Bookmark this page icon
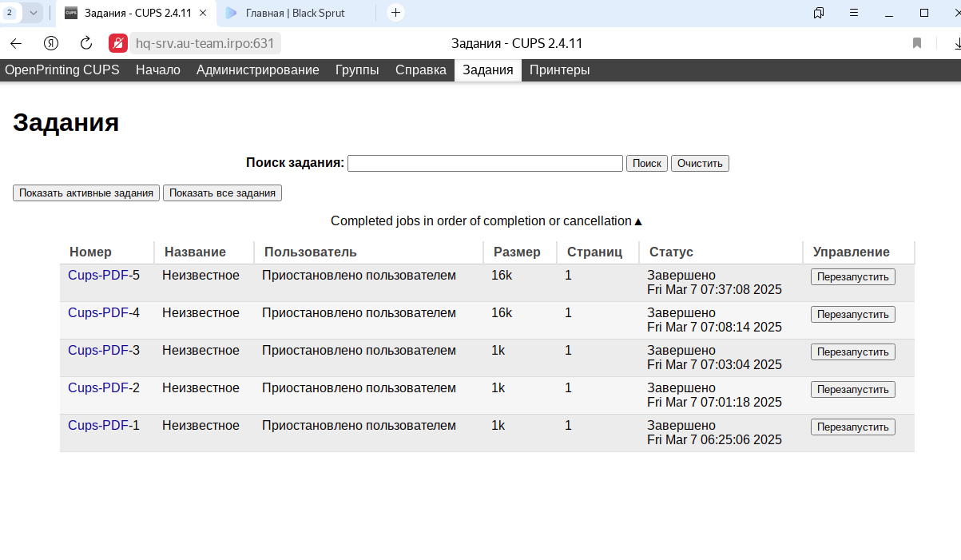The width and height of the screenshot is (961, 560). [x=917, y=43]
